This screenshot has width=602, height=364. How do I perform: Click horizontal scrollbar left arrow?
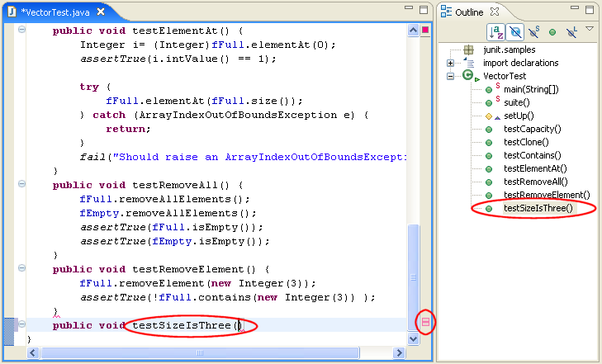[x=33, y=352]
